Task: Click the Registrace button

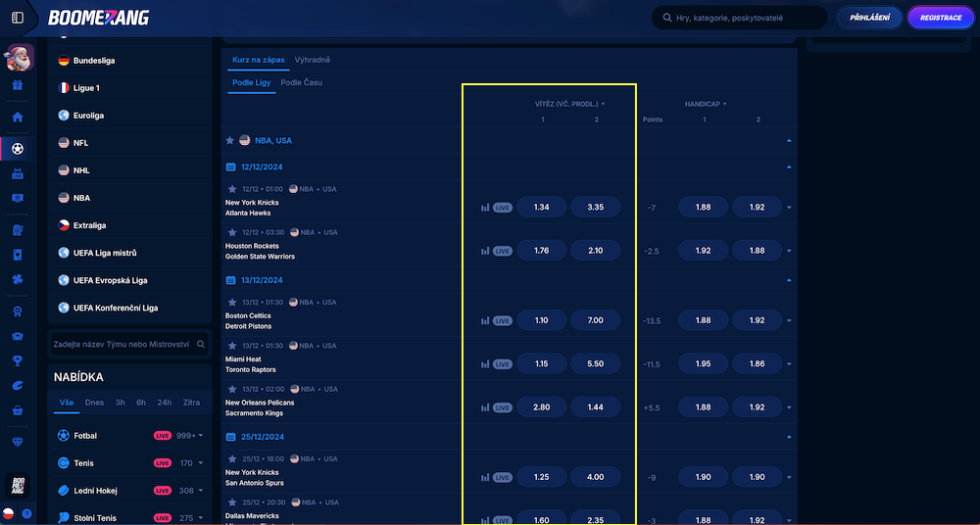Action: pyautogui.click(x=941, y=18)
